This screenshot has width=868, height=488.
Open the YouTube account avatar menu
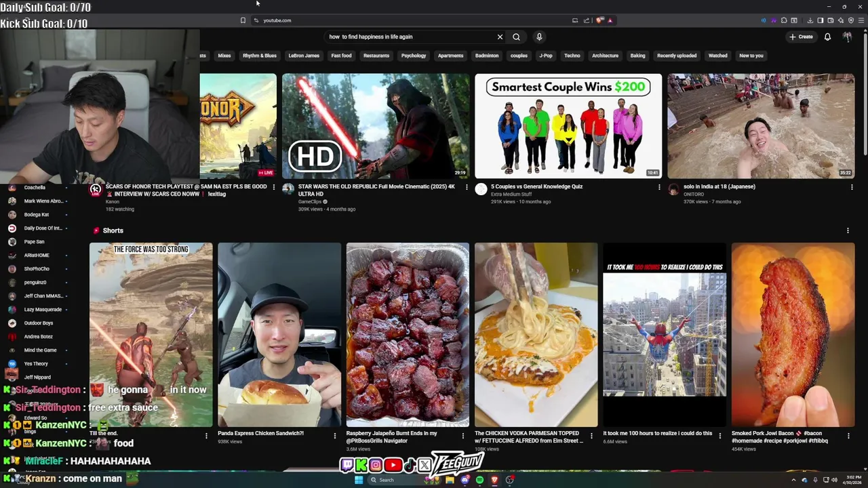pos(847,37)
